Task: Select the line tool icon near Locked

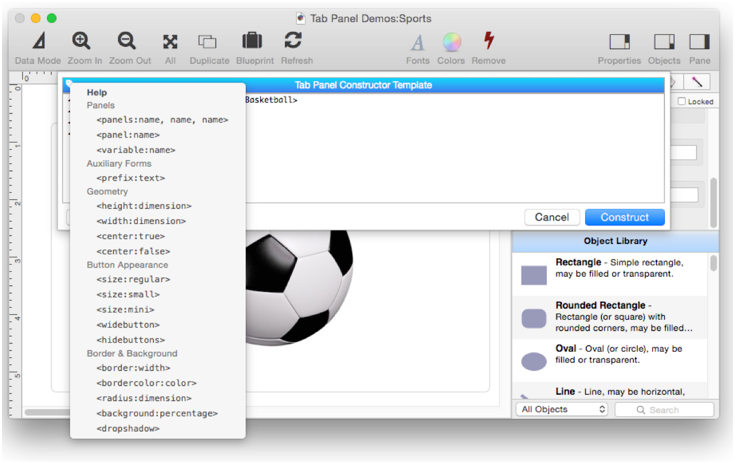Action: (x=697, y=82)
